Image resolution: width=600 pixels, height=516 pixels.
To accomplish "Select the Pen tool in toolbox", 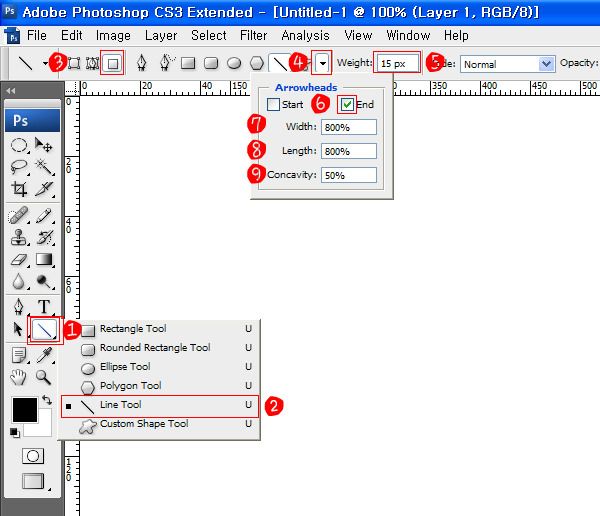I will pos(18,307).
